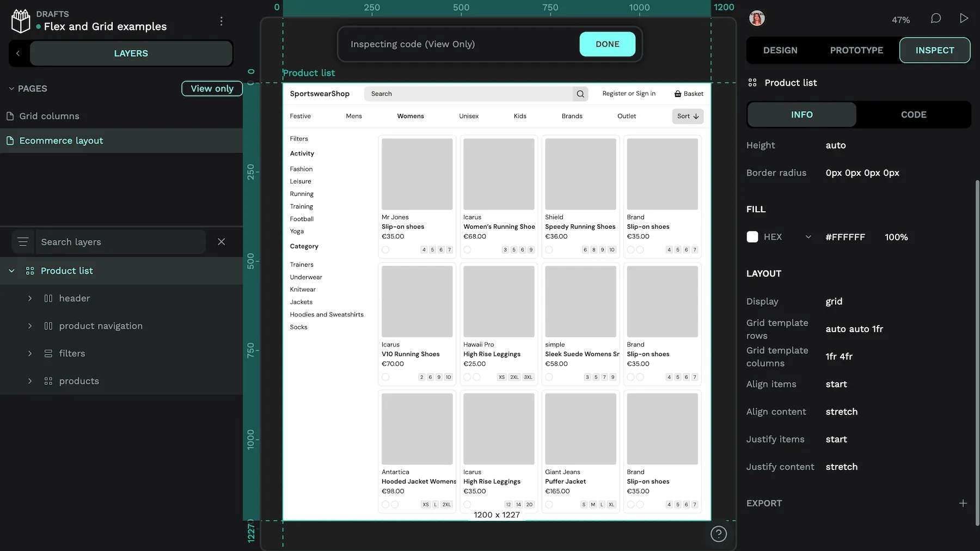
Task: Clear layer search using the X icon
Action: coord(222,241)
